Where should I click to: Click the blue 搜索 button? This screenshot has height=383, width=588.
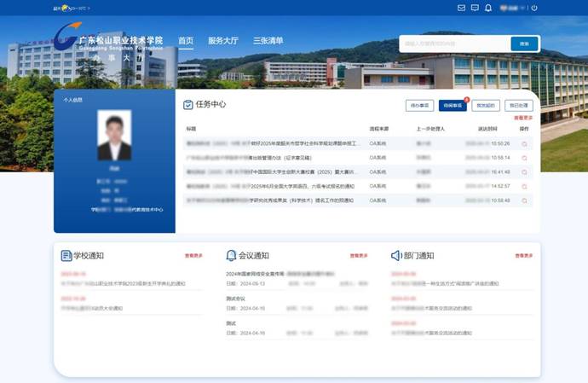point(524,44)
